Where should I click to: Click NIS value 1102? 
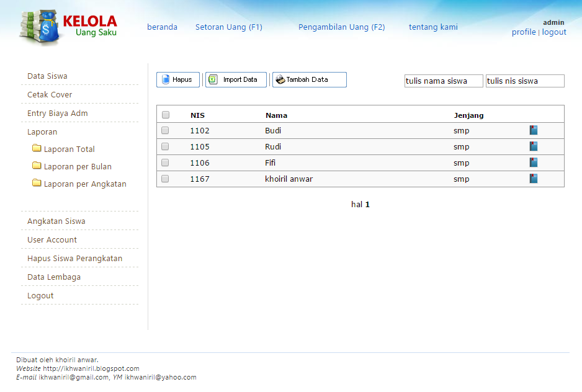pyautogui.click(x=200, y=131)
